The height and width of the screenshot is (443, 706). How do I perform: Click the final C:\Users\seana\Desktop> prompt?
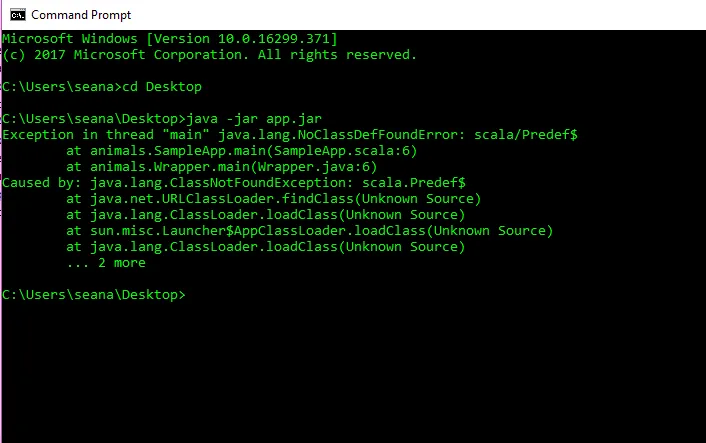pyautogui.click(x=94, y=295)
